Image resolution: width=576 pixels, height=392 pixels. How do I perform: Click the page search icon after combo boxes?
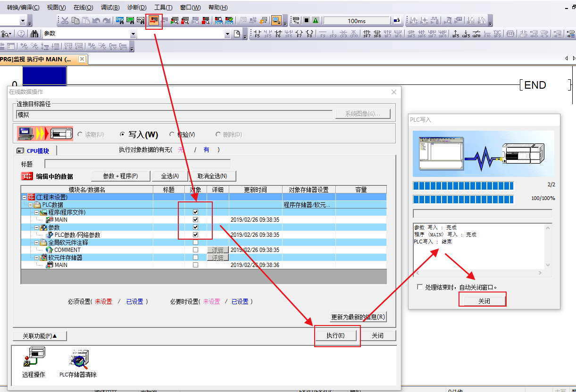(237, 34)
